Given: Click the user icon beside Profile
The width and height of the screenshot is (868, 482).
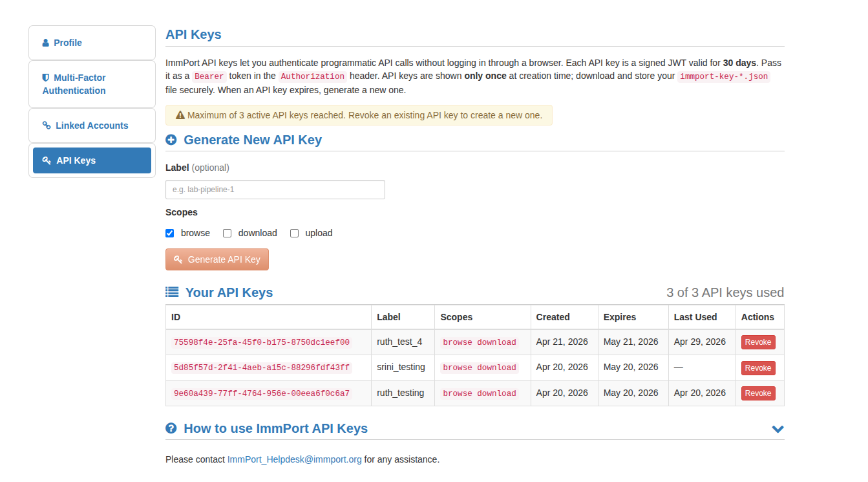Looking at the screenshot, I should click(46, 43).
